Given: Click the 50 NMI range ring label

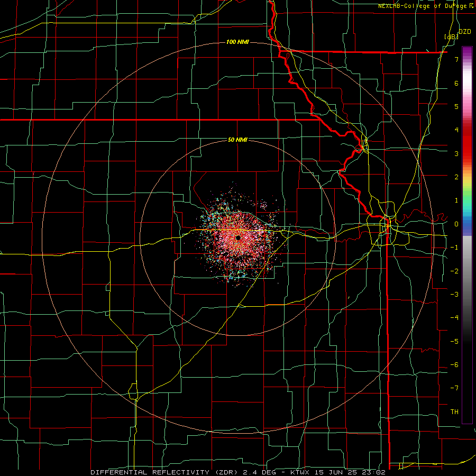Looking at the screenshot, I should 237,140.
